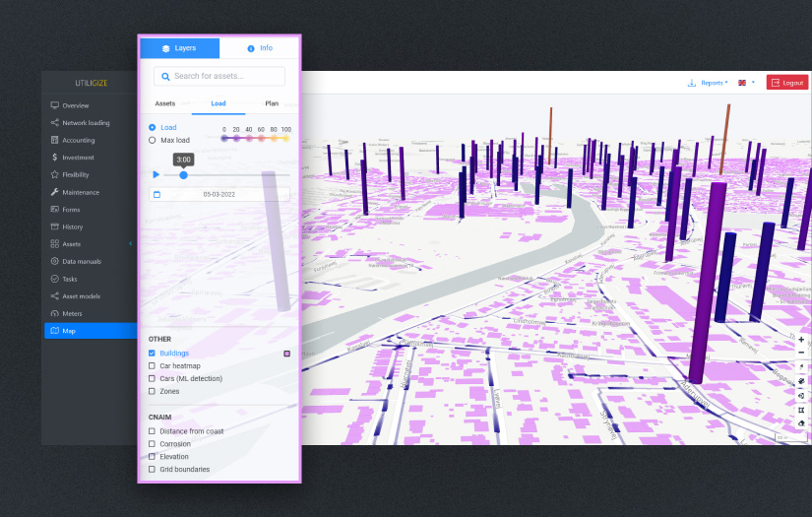This screenshot has height=517, width=812.
Task: Open the language flag dropdown
Action: pos(746,83)
